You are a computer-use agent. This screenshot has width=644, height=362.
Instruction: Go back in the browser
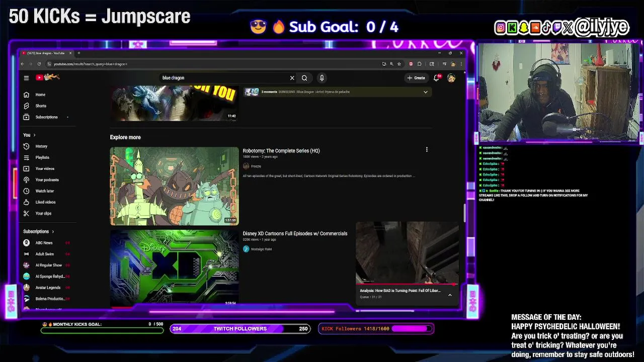click(22, 64)
